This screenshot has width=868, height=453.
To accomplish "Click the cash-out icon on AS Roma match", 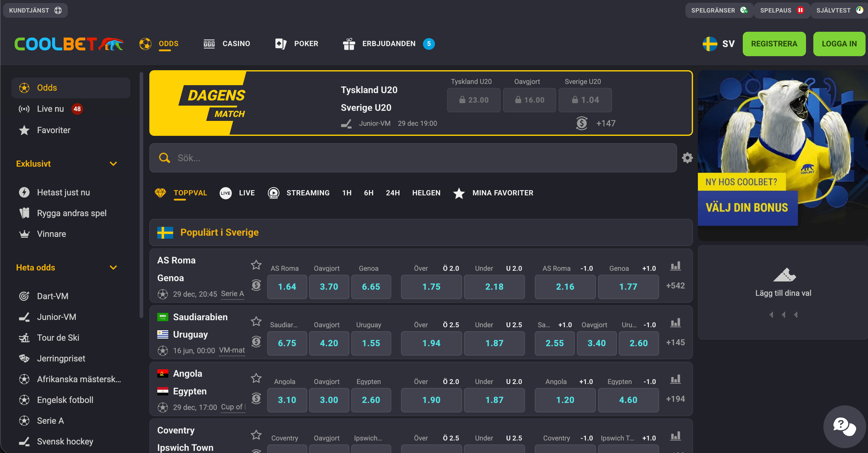I will coord(256,285).
